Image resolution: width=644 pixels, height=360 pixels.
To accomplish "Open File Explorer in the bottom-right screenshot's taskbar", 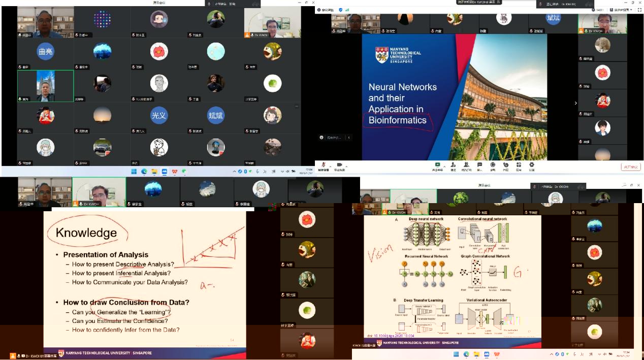I will 476,354.
